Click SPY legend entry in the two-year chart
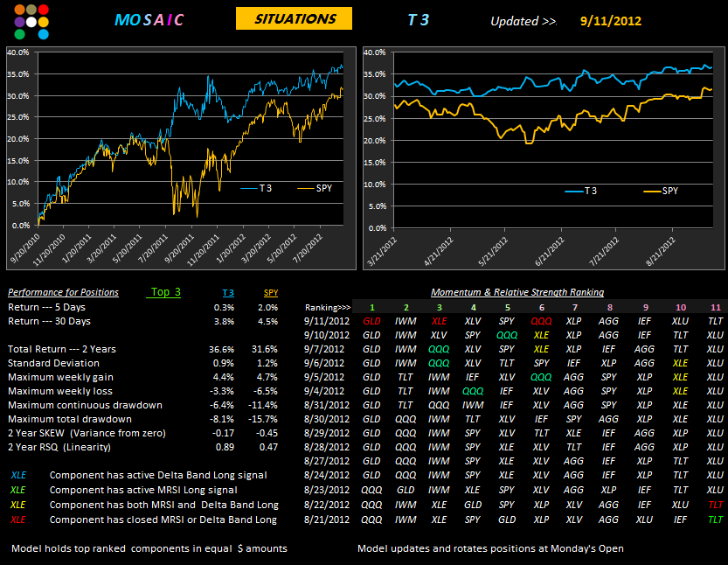The height and width of the screenshot is (565, 728). [315, 188]
